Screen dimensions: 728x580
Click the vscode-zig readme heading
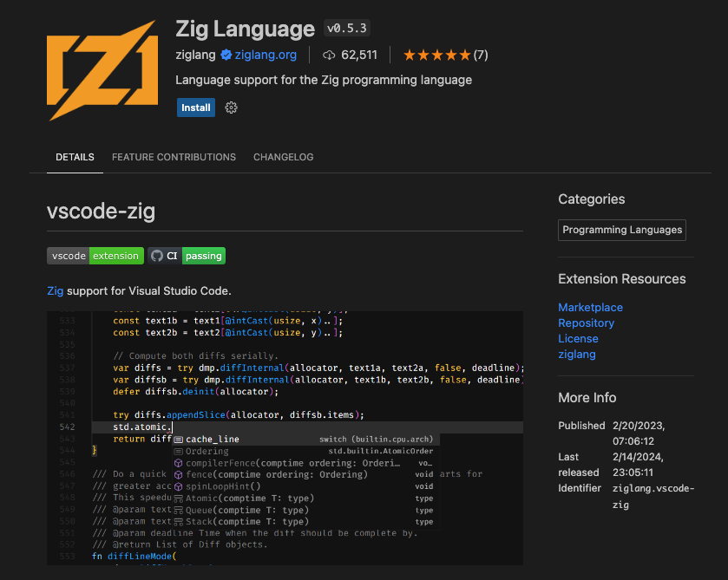click(x=101, y=212)
